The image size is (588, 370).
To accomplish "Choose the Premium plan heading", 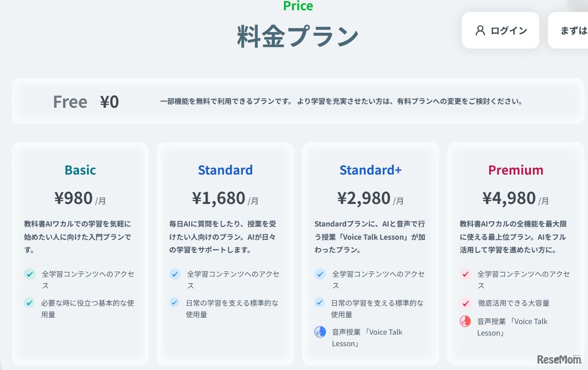I will [515, 170].
